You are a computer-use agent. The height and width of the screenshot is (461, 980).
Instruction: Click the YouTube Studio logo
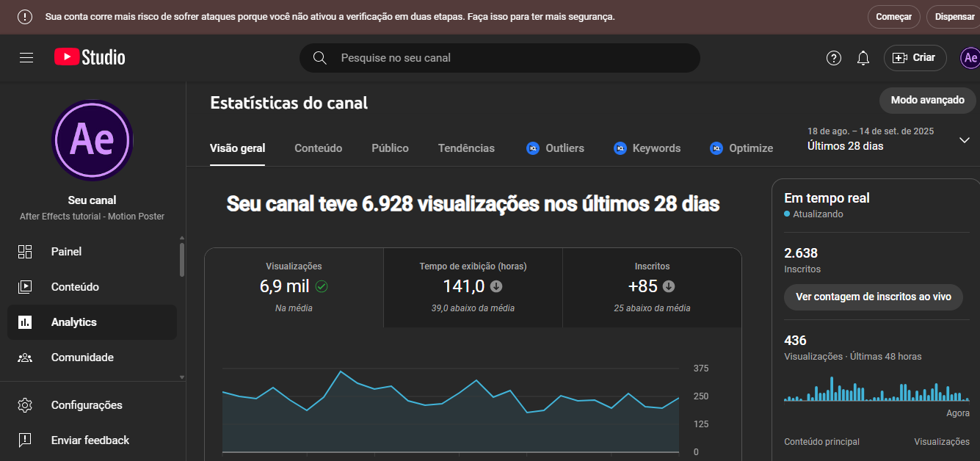click(88, 57)
